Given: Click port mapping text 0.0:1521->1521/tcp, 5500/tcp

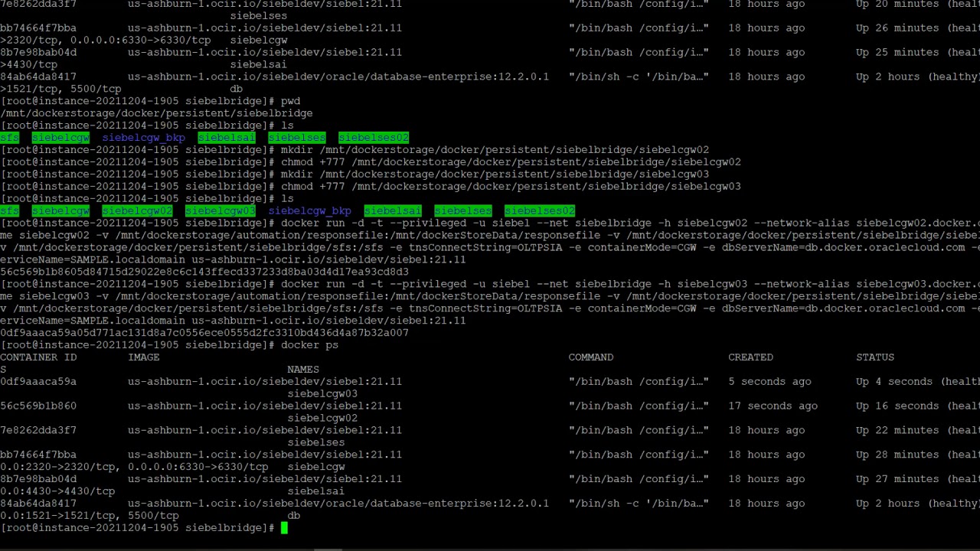Looking at the screenshot, I should pos(90,516).
